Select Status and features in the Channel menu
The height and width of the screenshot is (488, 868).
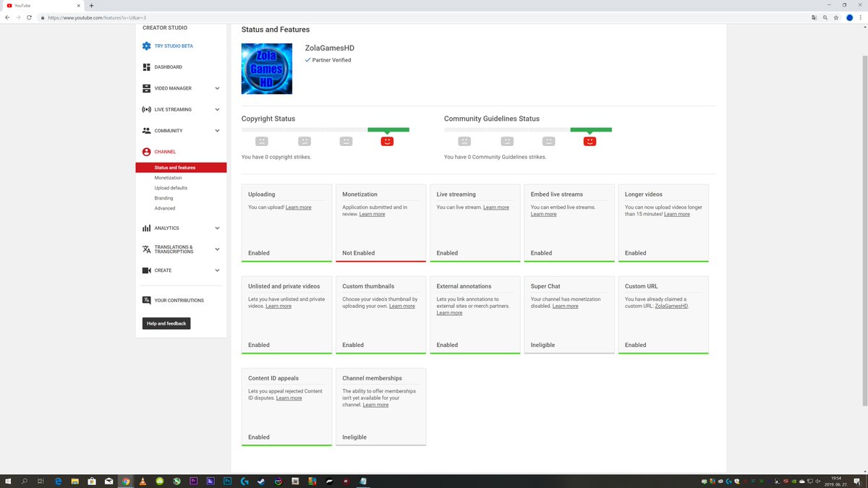[x=181, y=168]
